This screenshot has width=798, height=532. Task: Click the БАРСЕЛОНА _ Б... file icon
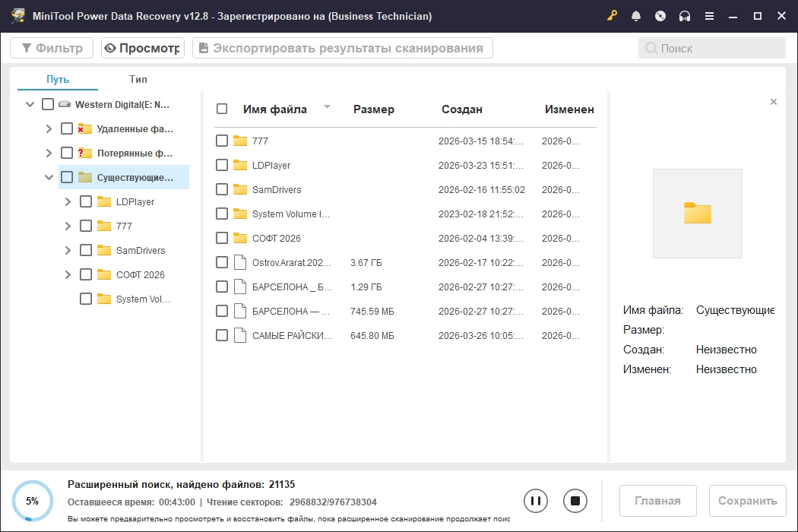[240, 287]
